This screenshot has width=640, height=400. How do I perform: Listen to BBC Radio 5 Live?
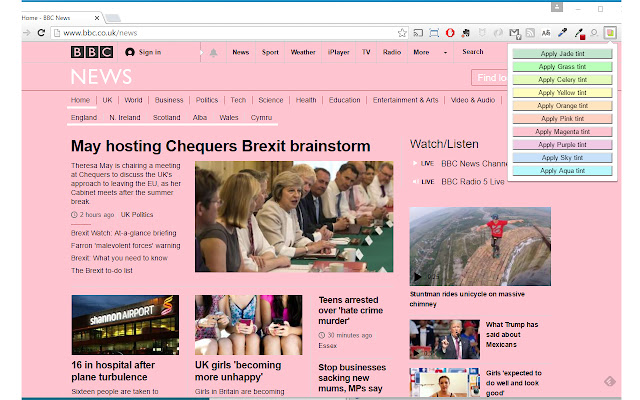coord(473,182)
